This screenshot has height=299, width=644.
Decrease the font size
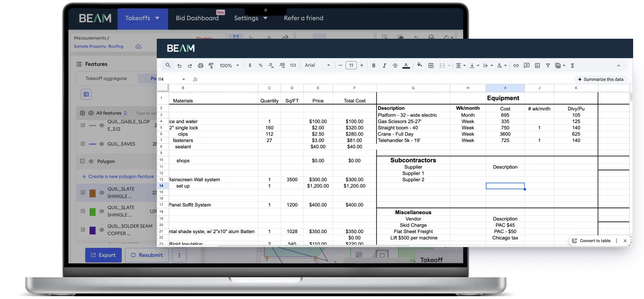pyautogui.click(x=340, y=65)
